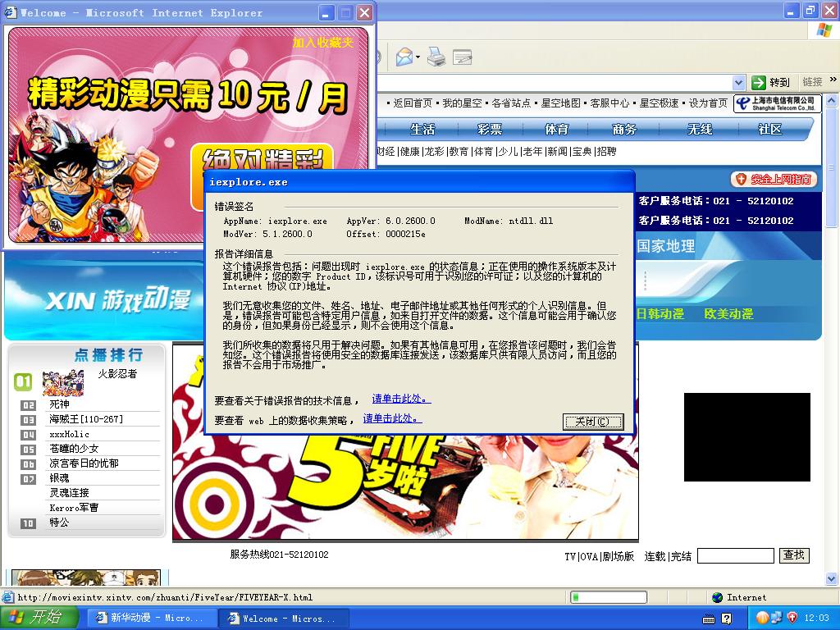Click Keroro军曹 in the ranking list
This screenshot has height=630, width=840.
coord(74,507)
